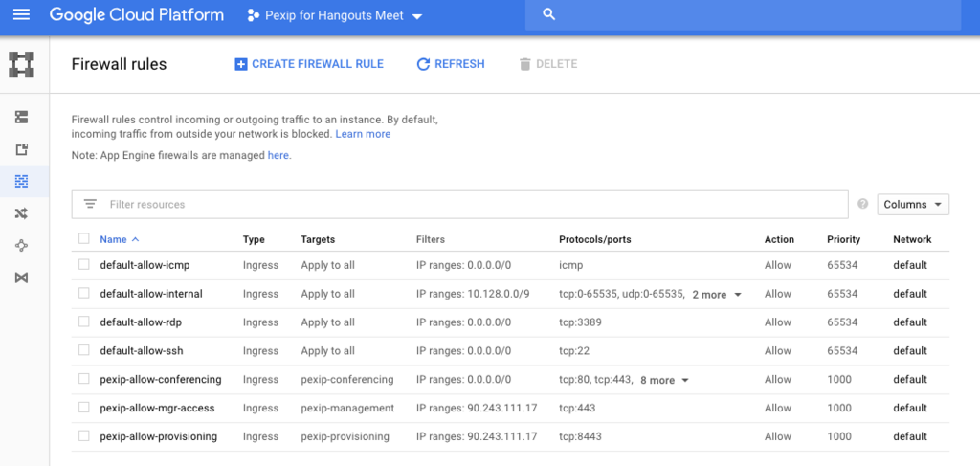Open VPC networks sidebar icon
The image size is (980, 466).
click(21, 117)
